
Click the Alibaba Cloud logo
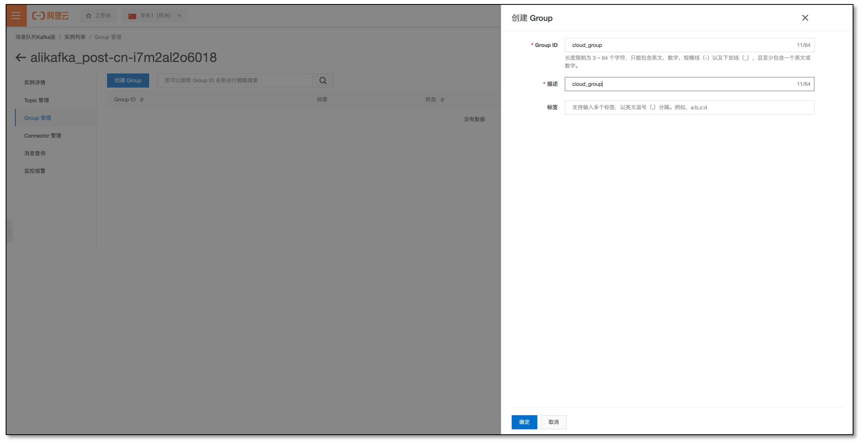[x=50, y=16]
